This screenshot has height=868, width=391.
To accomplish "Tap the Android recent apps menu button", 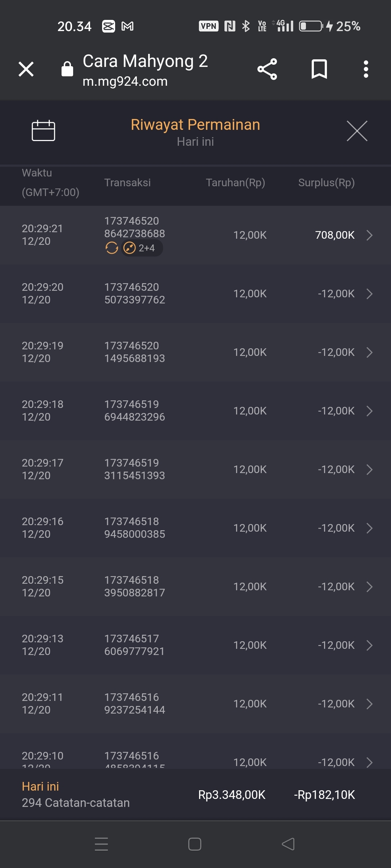I will [101, 844].
